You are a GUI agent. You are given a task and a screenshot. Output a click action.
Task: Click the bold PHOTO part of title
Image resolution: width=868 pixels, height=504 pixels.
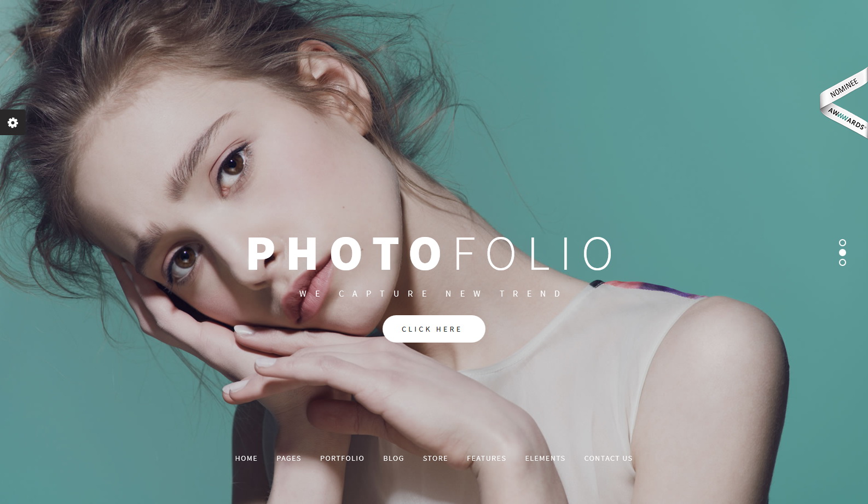[345, 254]
